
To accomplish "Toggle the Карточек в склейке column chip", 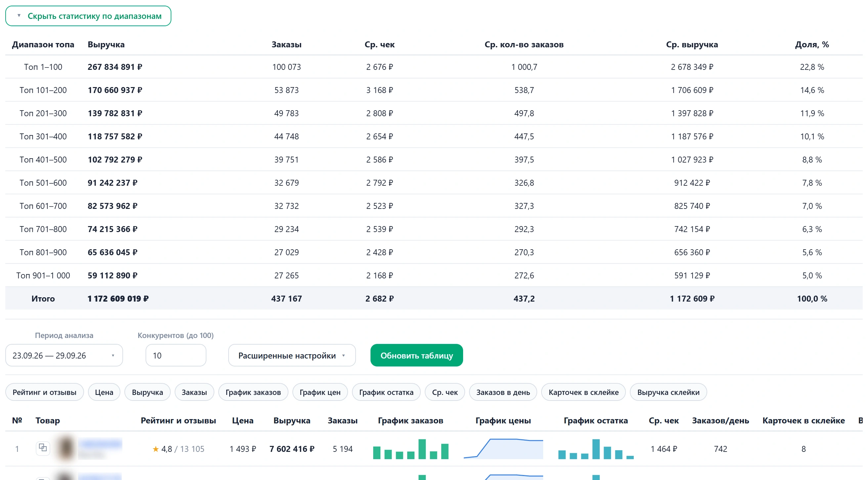I will click(x=584, y=392).
